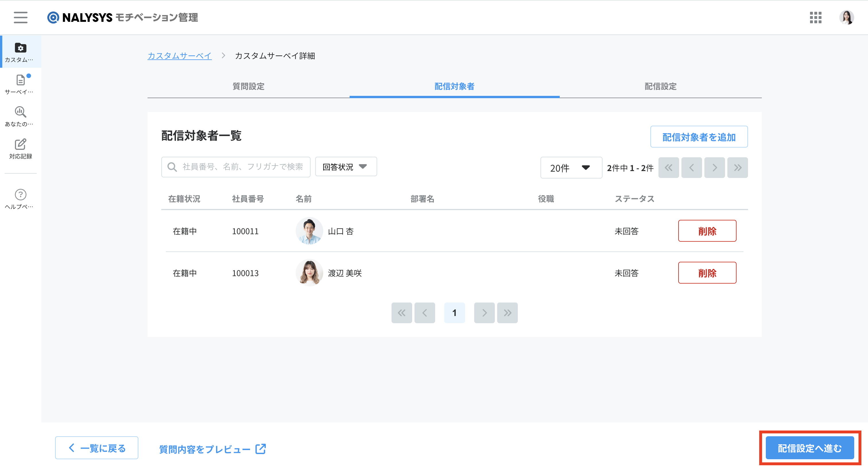
Task: Click 未回答 status for 100013
Action: click(x=626, y=273)
